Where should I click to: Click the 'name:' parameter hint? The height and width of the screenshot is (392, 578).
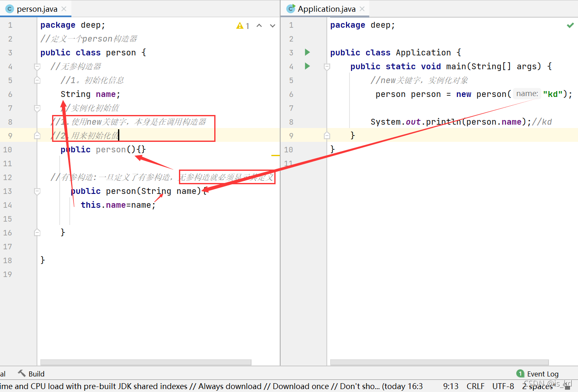click(x=527, y=94)
